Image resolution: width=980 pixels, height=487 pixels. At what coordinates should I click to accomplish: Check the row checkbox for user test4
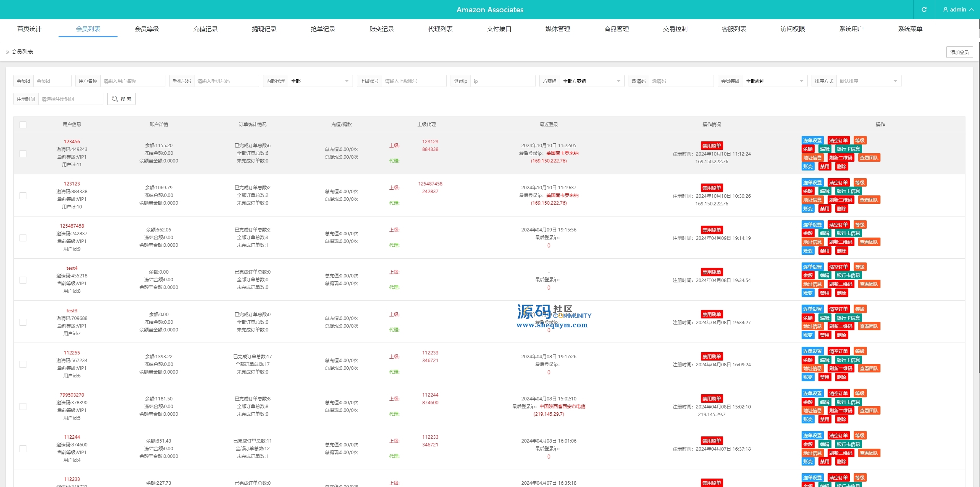tap(23, 280)
